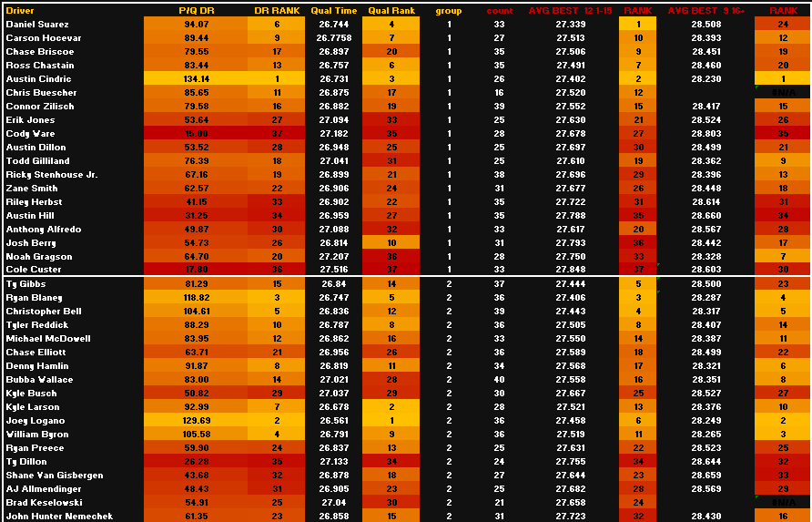Click the Ricky Stenhouse Jr. name cell
The height and width of the screenshot is (522, 812).
(x=52, y=175)
